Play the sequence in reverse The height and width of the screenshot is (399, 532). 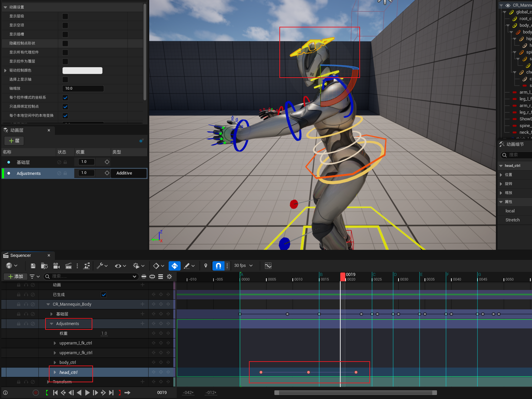click(x=79, y=393)
